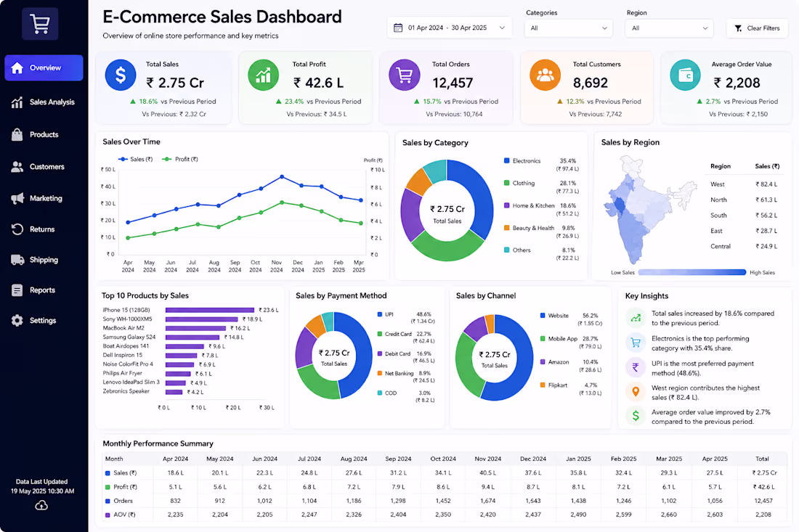Toggle the Sales (₹) legend series

[136, 160]
